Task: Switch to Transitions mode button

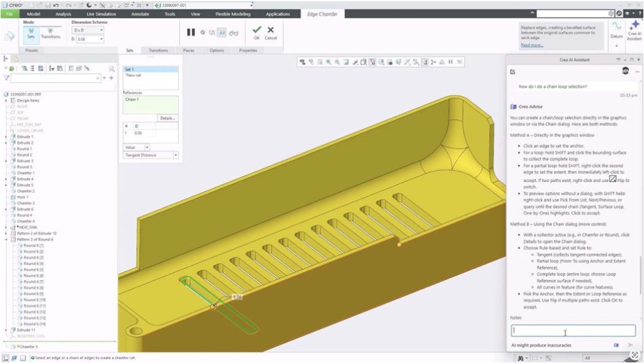Action: tap(51, 33)
